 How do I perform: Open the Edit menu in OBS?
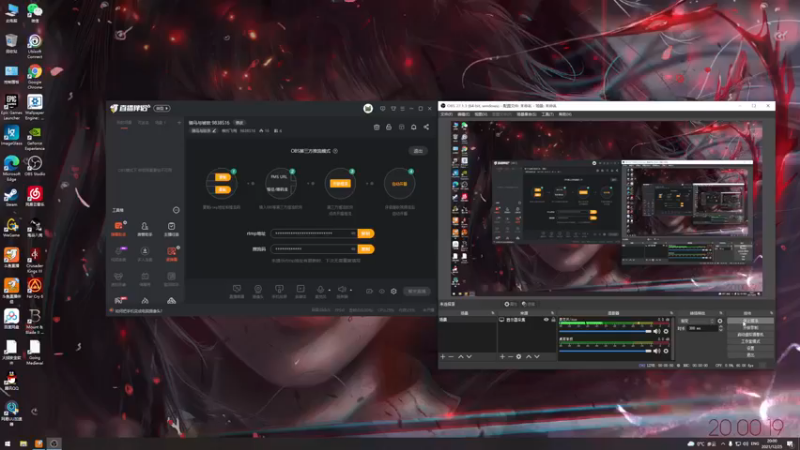tap(463, 115)
